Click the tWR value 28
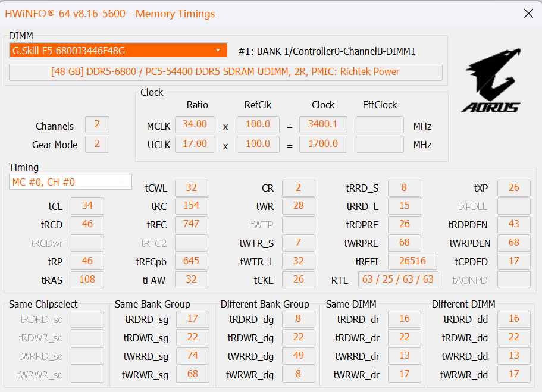This screenshot has height=392, width=542. click(299, 206)
